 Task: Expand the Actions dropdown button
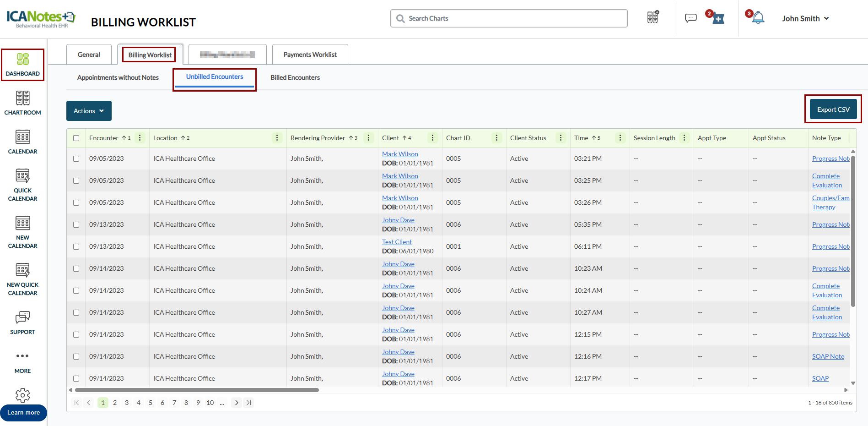click(89, 111)
